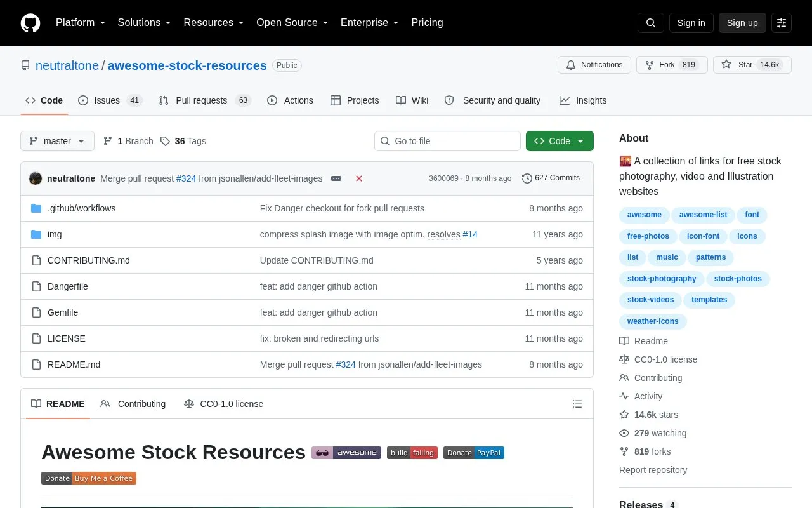Fork the repository
This screenshot has width=812, height=508.
(x=672, y=65)
